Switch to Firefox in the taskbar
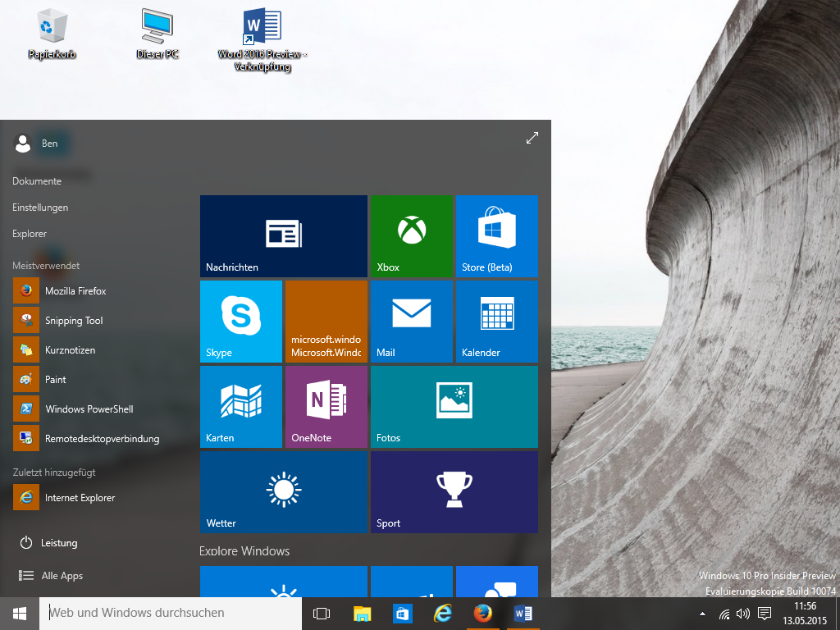Image resolution: width=840 pixels, height=630 pixels. (x=482, y=614)
